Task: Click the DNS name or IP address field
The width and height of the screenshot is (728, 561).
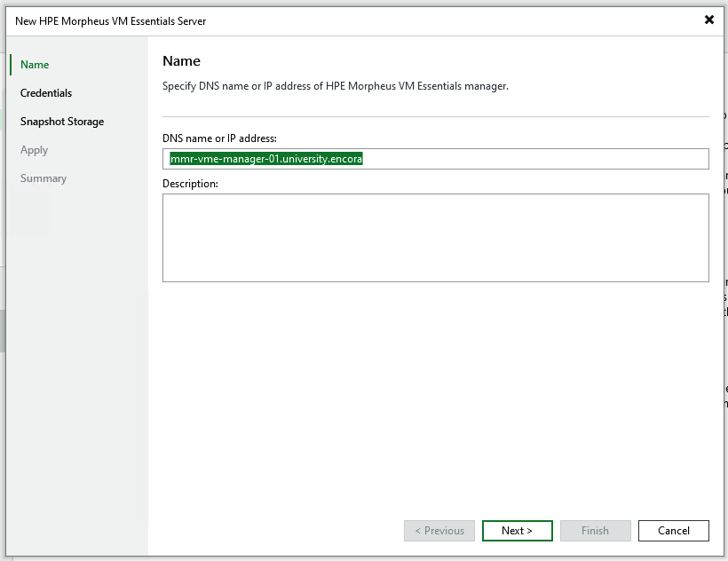Action: pos(436,159)
